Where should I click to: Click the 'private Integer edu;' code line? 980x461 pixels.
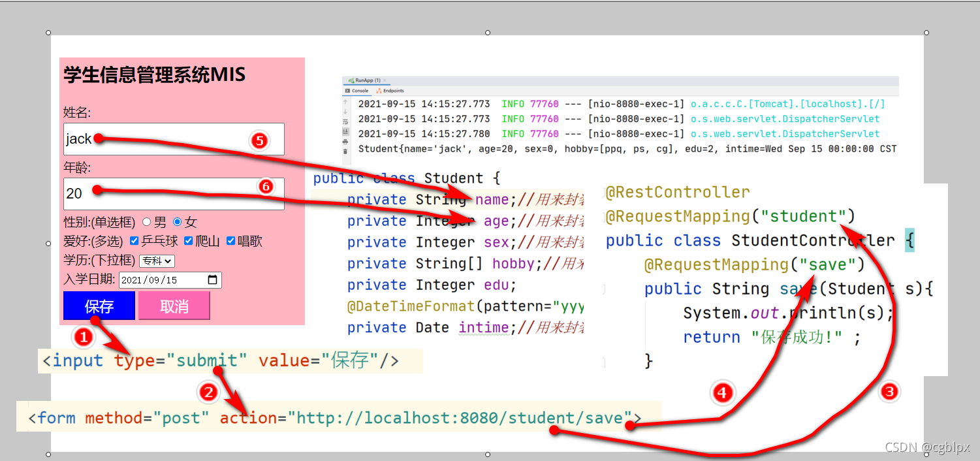pyautogui.click(x=432, y=285)
